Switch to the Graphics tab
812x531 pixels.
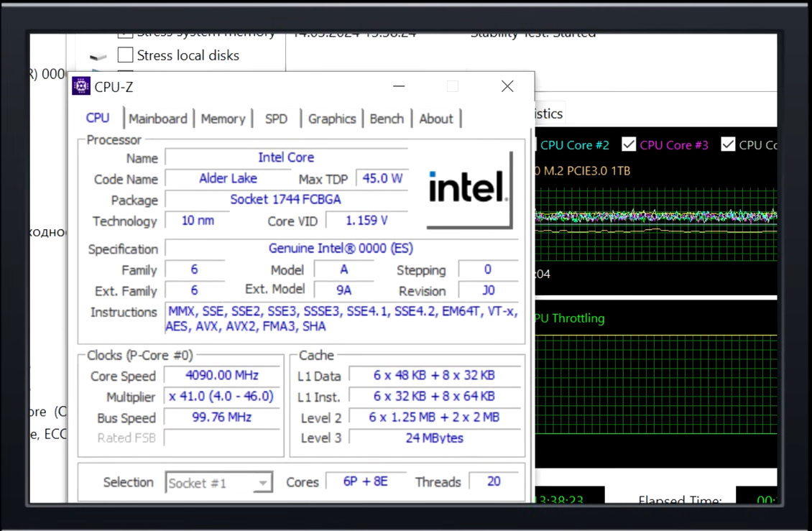pyautogui.click(x=332, y=119)
